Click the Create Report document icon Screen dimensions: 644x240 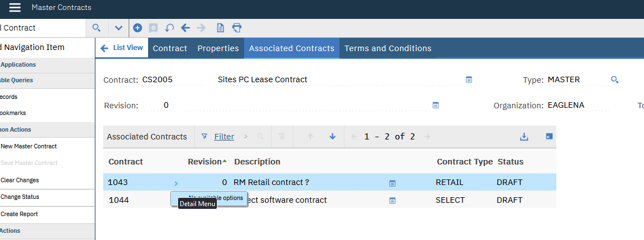220,28
